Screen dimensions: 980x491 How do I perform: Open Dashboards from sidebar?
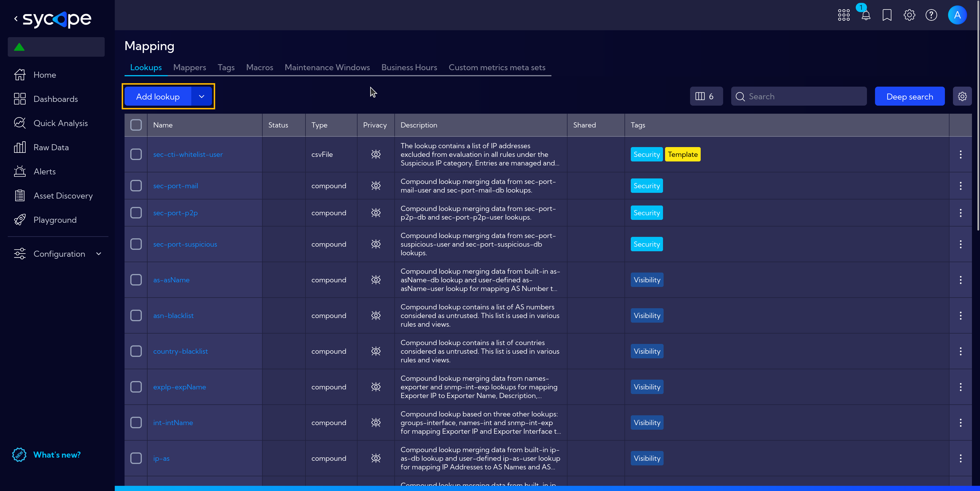(x=56, y=99)
